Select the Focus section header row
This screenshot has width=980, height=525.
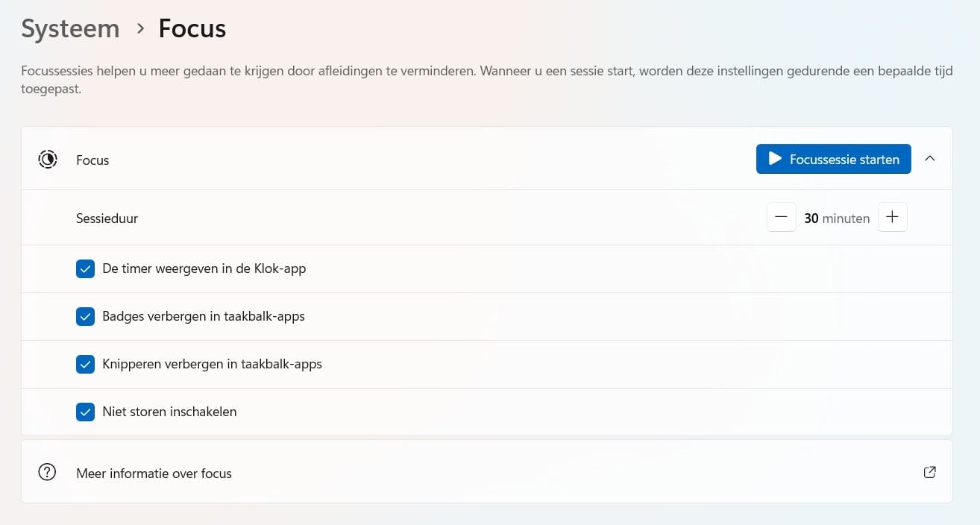[x=92, y=160]
